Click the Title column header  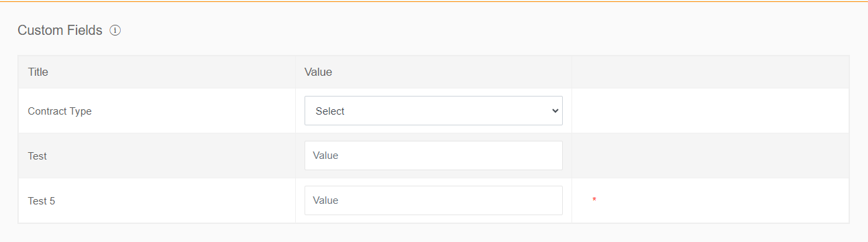38,72
